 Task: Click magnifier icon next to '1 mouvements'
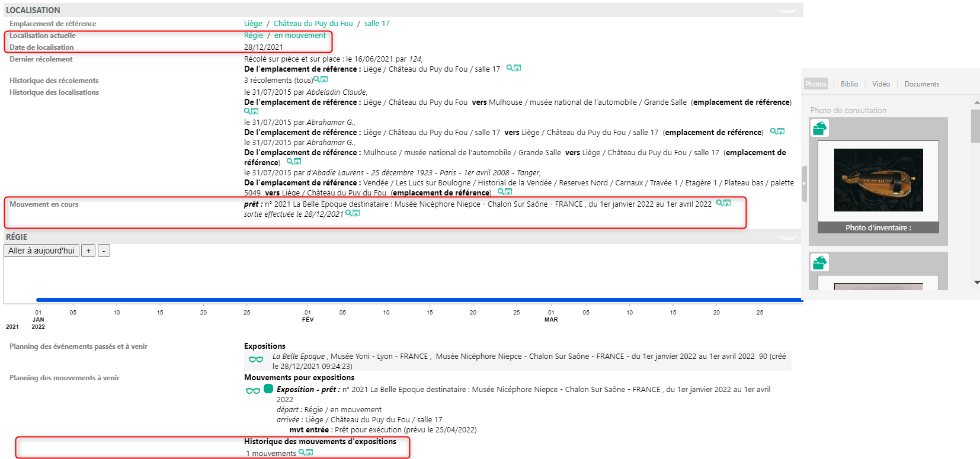[x=302, y=452]
